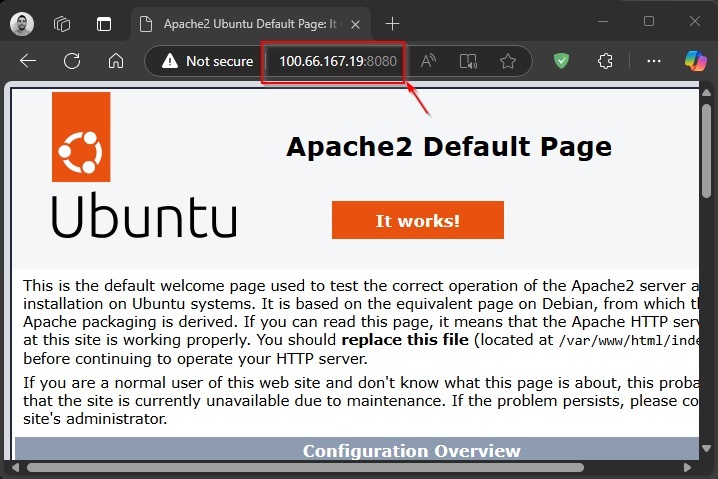Refresh the current page
Image resolution: width=718 pixels, height=479 pixels.
point(72,61)
